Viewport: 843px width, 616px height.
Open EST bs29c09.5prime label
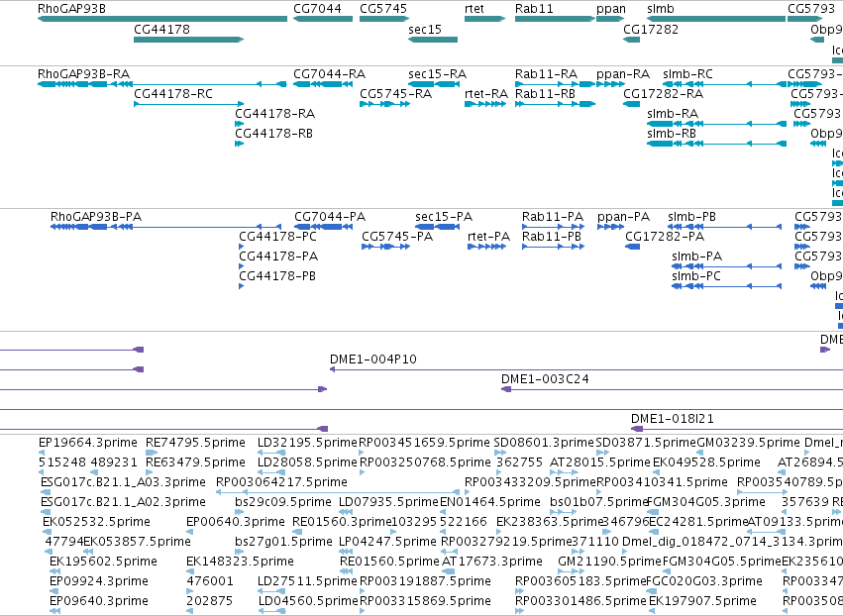pos(282,502)
